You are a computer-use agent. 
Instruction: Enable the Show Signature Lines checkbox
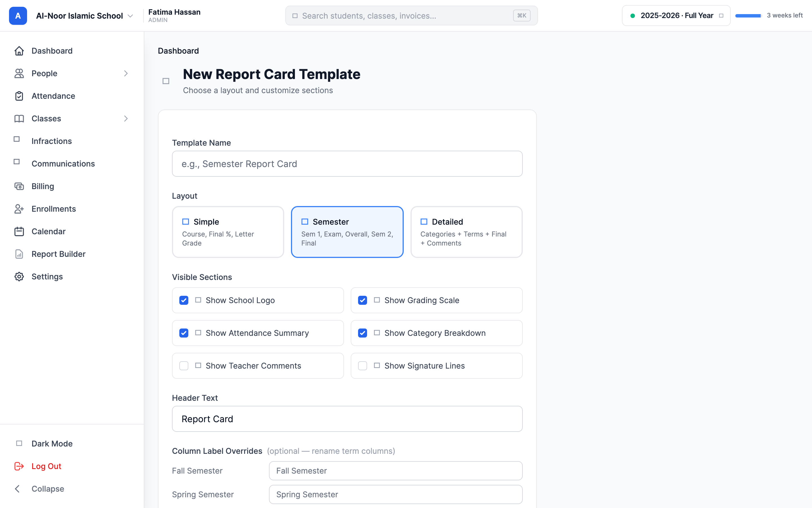[x=362, y=365]
